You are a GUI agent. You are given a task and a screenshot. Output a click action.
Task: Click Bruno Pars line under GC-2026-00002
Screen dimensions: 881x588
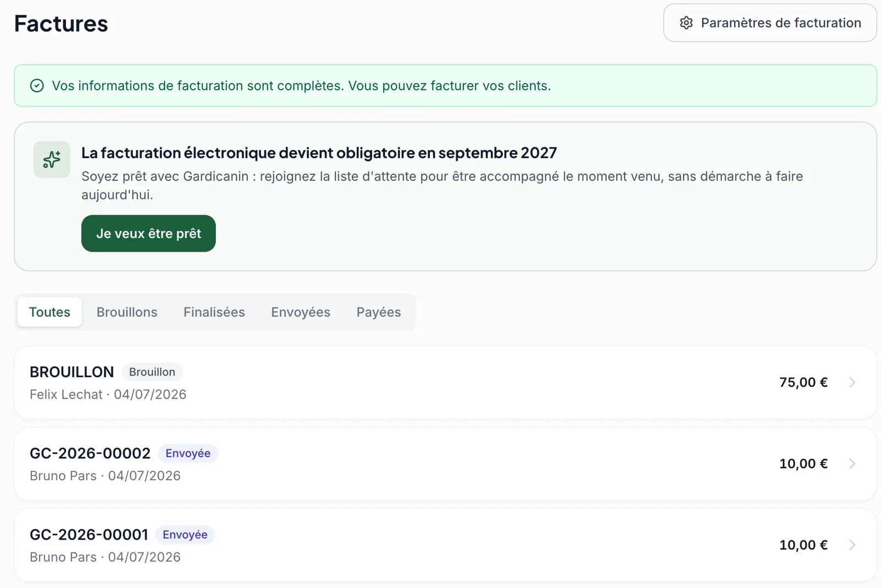click(x=105, y=476)
